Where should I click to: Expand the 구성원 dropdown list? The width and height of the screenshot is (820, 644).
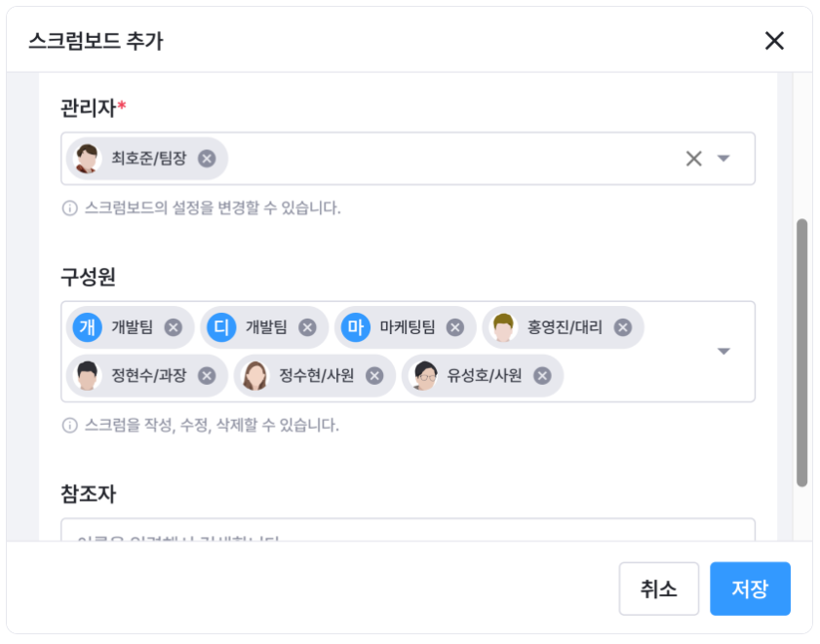723,351
